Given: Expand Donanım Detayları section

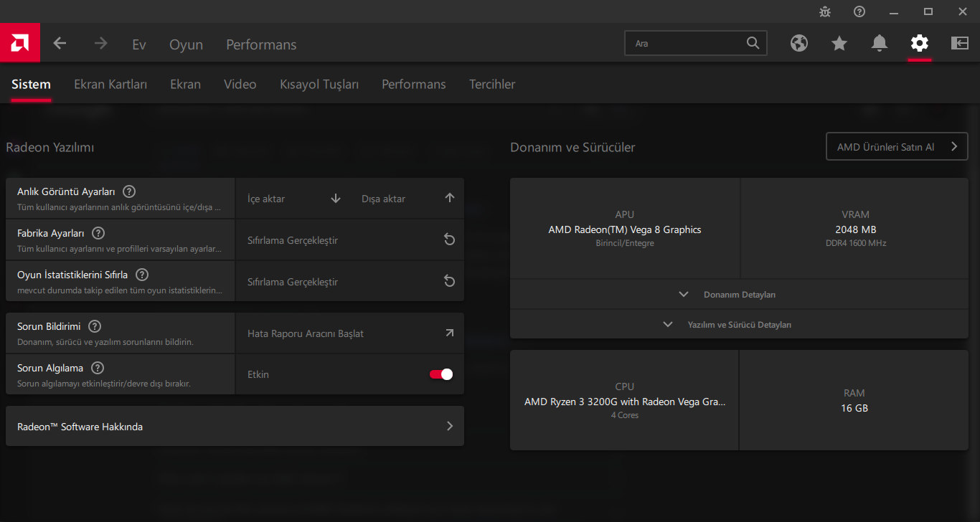Looking at the screenshot, I should (739, 295).
